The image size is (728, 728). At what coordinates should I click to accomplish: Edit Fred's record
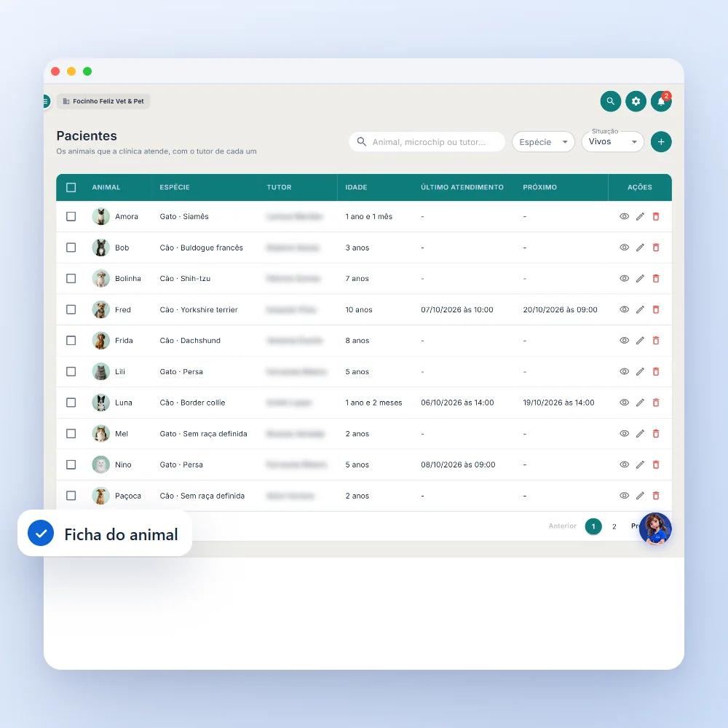click(640, 309)
